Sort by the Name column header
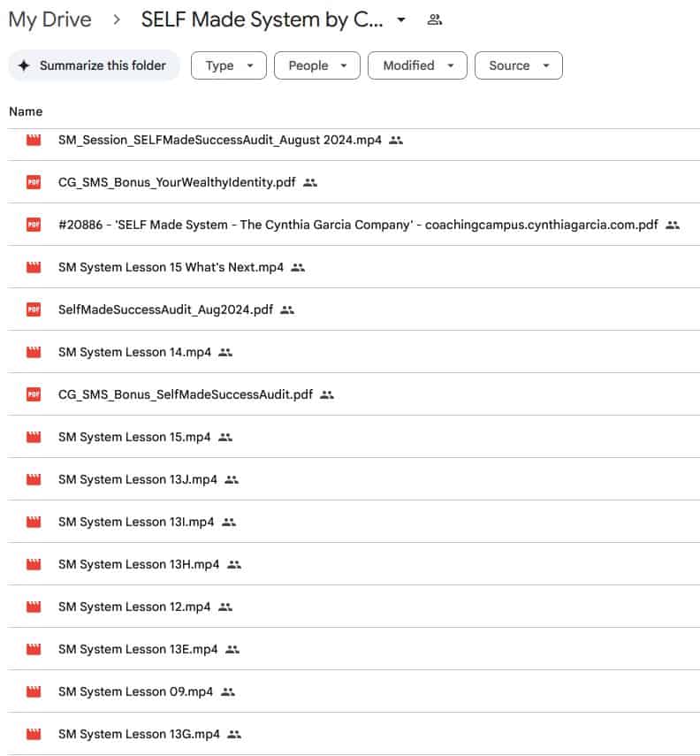Image resolution: width=700 pixels, height=756 pixels. 26,111
